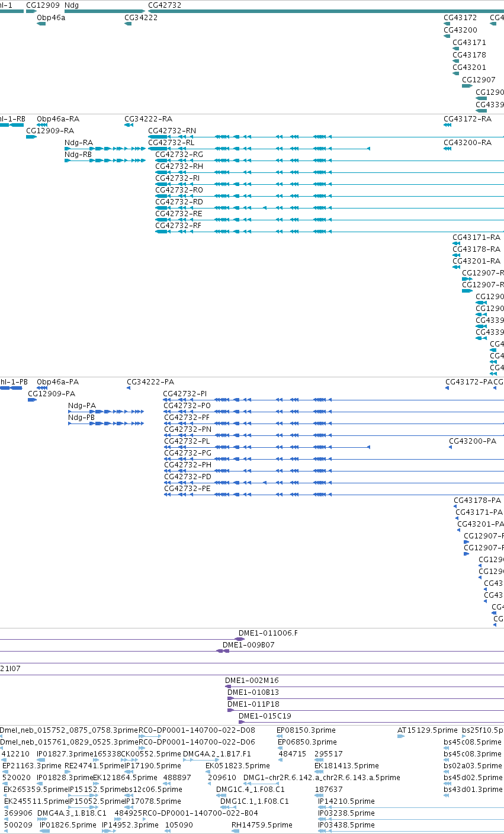504x834 pixels.
Task: Click the CG42732-PD protein label
Action: 187,477
